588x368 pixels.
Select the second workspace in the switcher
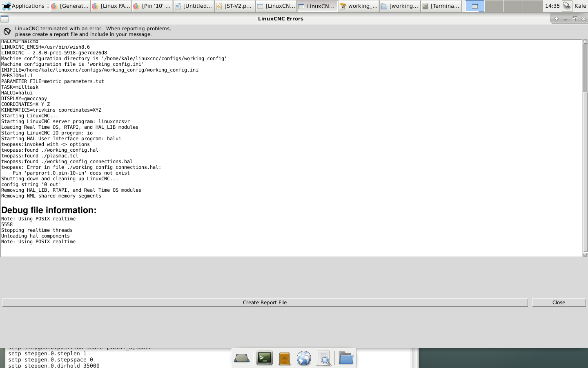pos(494,6)
